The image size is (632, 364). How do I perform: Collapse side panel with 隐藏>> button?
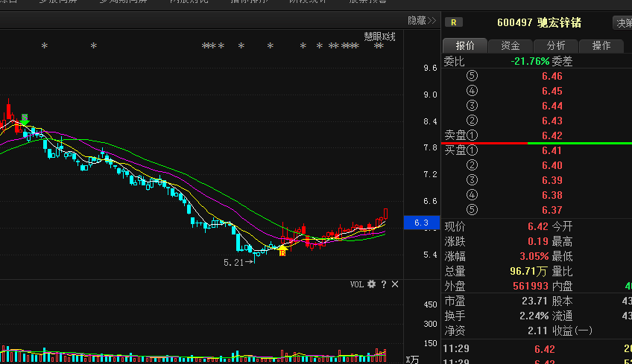point(422,21)
